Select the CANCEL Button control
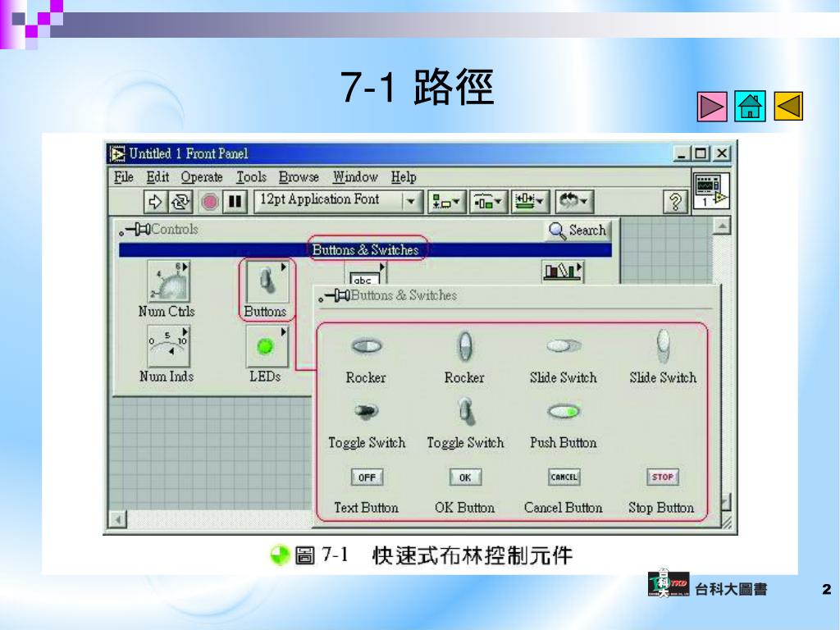The height and width of the screenshot is (630, 840). (x=564, y=477)
